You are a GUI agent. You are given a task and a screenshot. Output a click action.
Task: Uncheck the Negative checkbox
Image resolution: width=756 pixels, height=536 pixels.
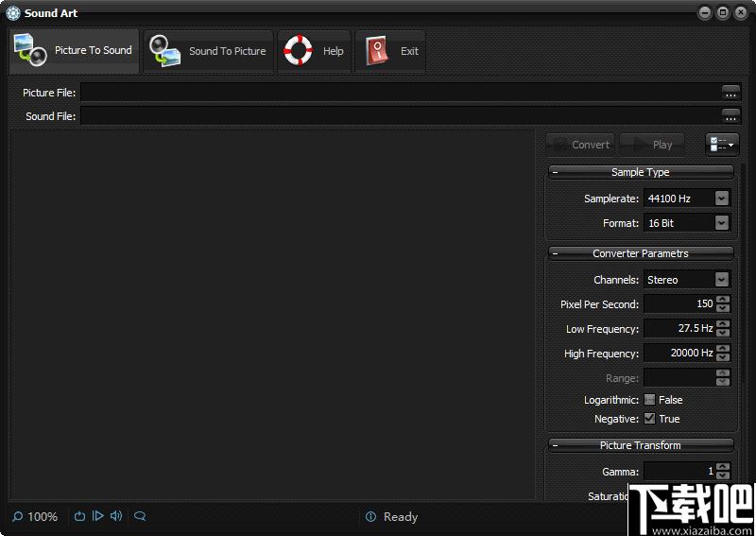pos(650,418)
